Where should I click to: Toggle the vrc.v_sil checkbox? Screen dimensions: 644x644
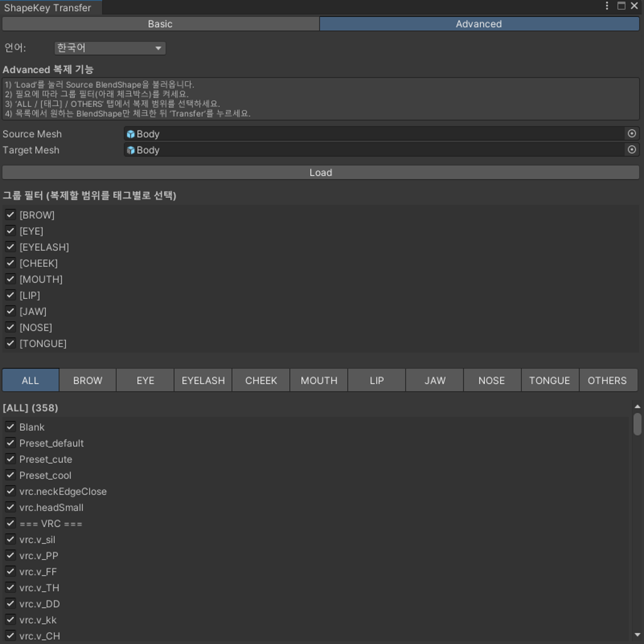pos(10,539)
